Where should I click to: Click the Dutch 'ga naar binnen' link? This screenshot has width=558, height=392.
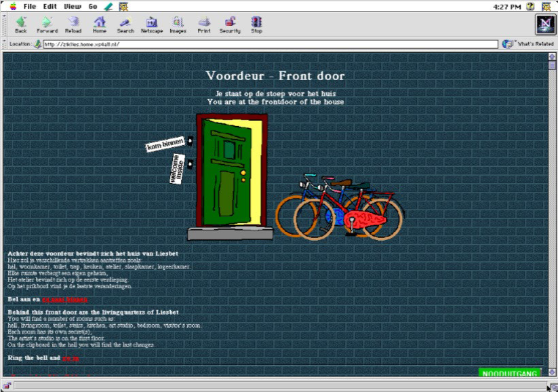pos(64,299)
